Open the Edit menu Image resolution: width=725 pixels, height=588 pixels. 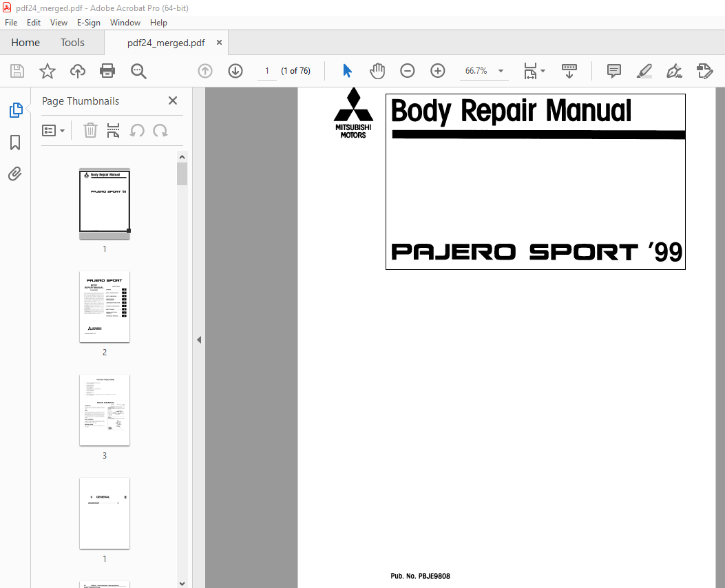click(33, 23)
